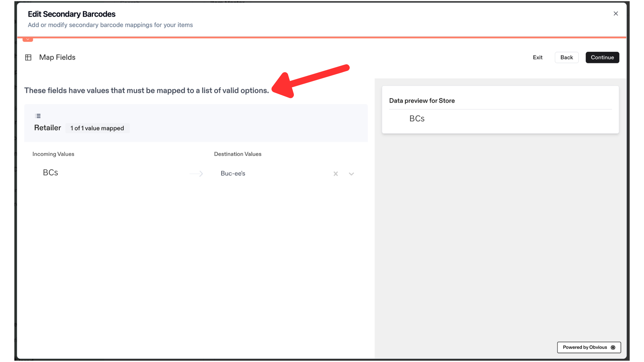Viewport: 644px width, 362px height.
Task: Click the Map Fields heading
Action: tap(57, 57)
